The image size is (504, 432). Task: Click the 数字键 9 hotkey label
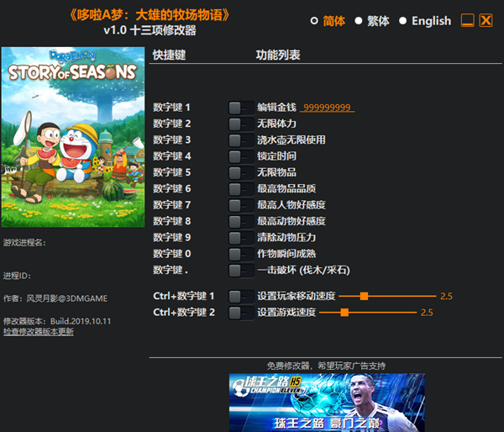click(171, 237)
